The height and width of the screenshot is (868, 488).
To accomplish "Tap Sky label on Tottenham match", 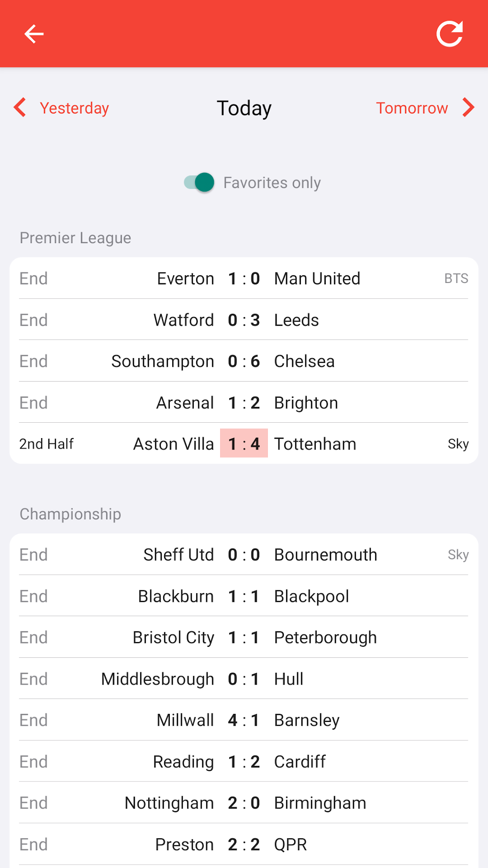I will pyautogui.click(x=458, y=444).
